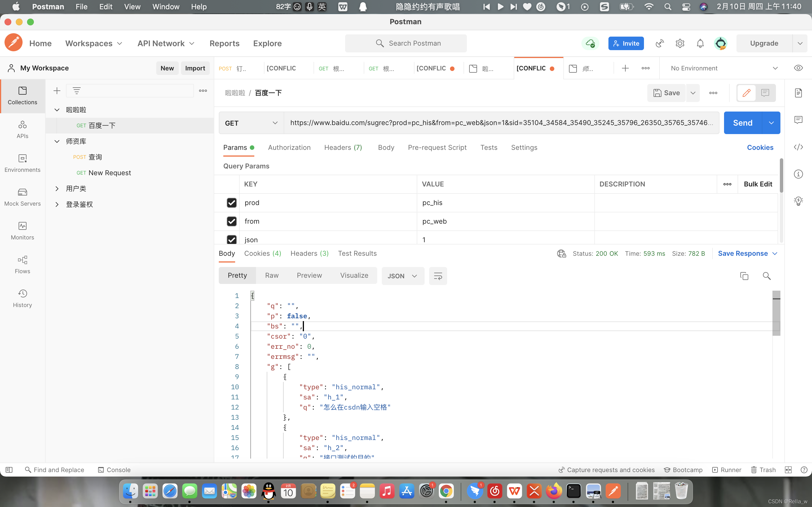The width and height of the screenshot is (812, 507).
Task: Toggle the prod query param checkbox
Action: point(232,202)
